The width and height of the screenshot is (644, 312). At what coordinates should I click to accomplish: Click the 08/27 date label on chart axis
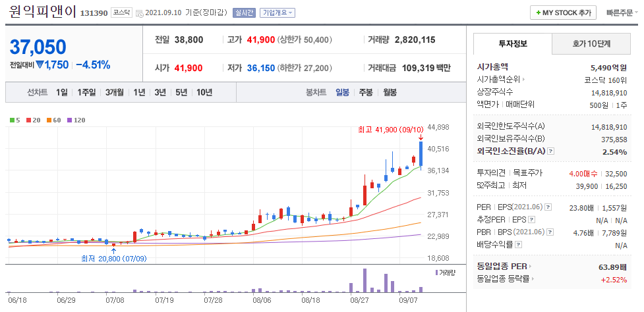tap(359, 300)
